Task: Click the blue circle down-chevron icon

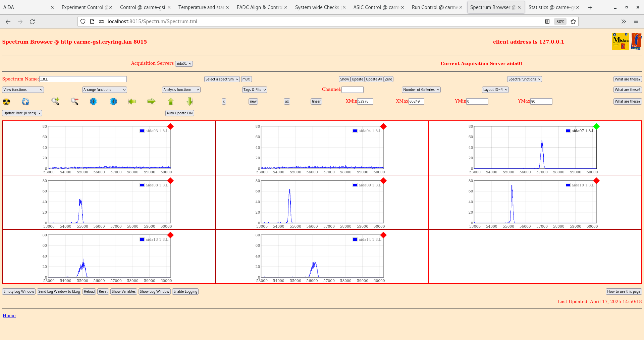Action: click(94, 101)
